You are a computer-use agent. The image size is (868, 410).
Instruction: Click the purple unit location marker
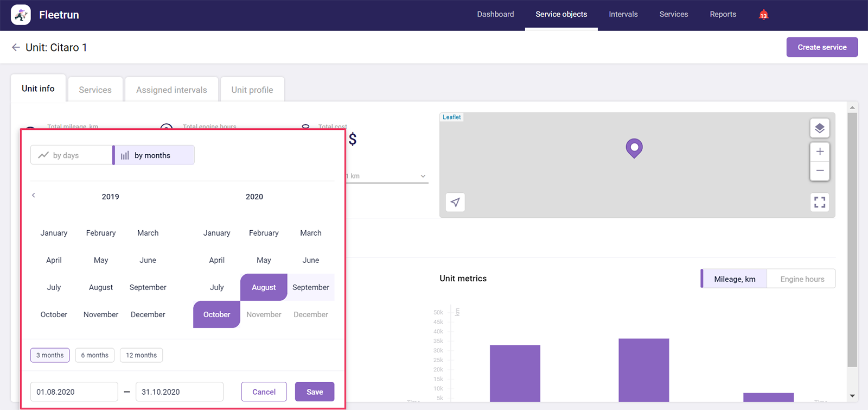634,147
